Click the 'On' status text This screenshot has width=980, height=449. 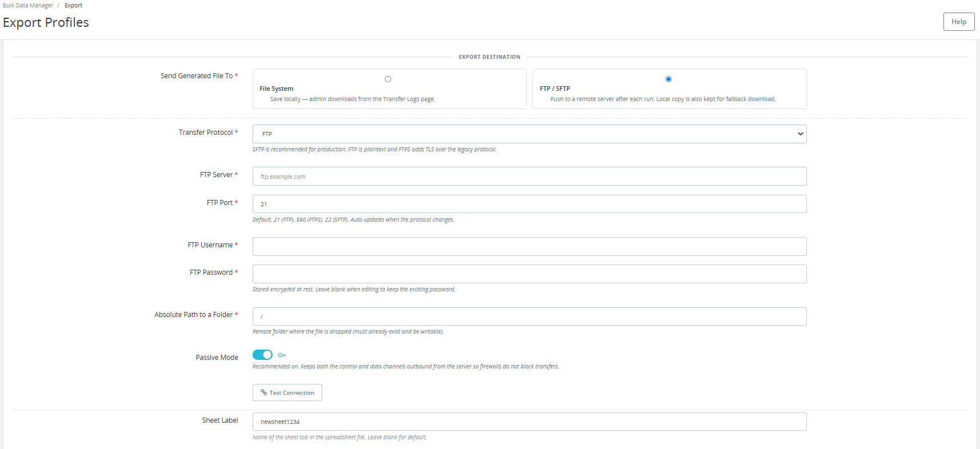tap(282, 355)
